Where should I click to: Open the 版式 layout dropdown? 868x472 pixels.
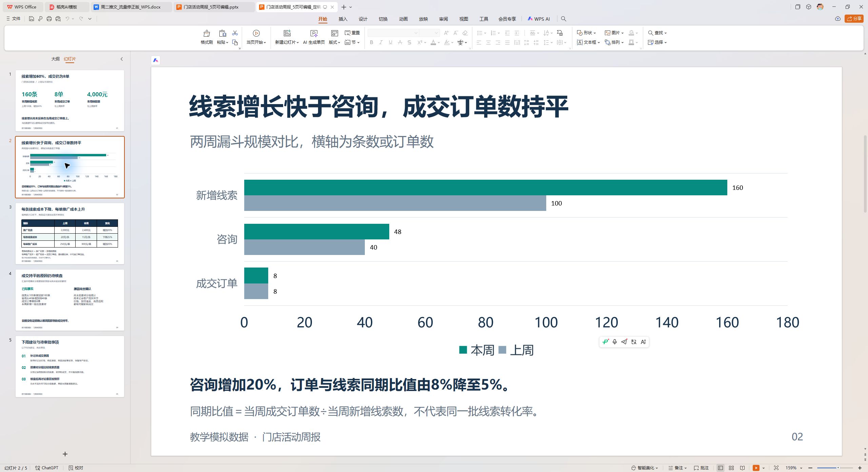(334, 42)
